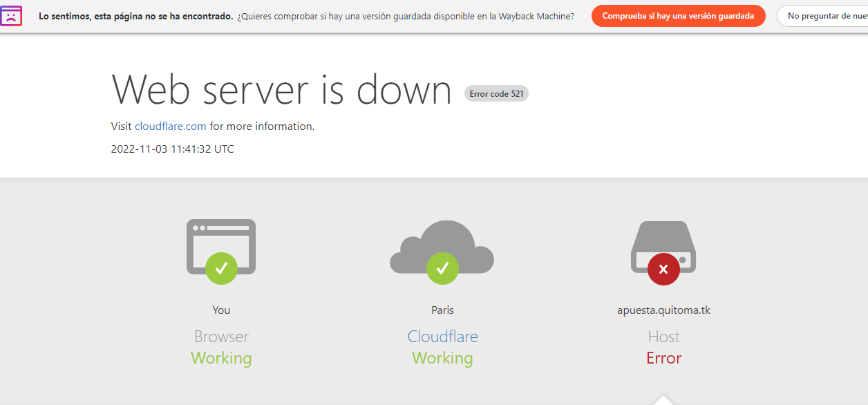The height and width of the screenshot is (405, 868).
Task: Click the green 'Working' text under Browser
Action: tap(221, 358)
